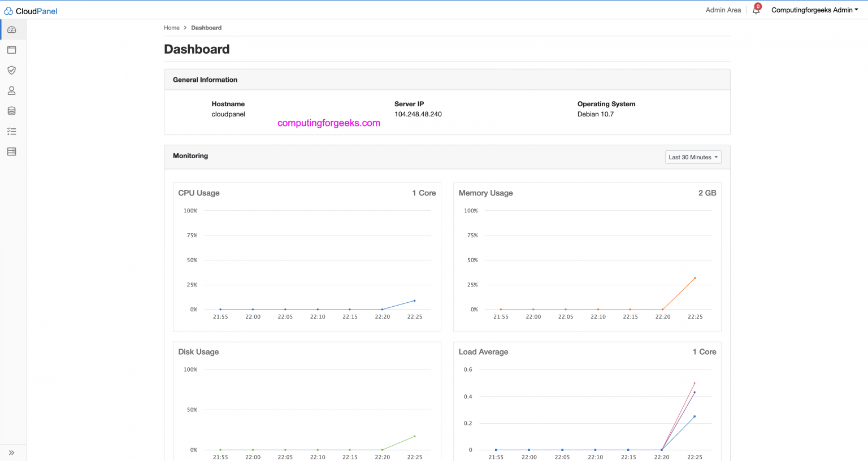Open Databases via the stacked disks icon
The image size is (868, 461).
11,111
